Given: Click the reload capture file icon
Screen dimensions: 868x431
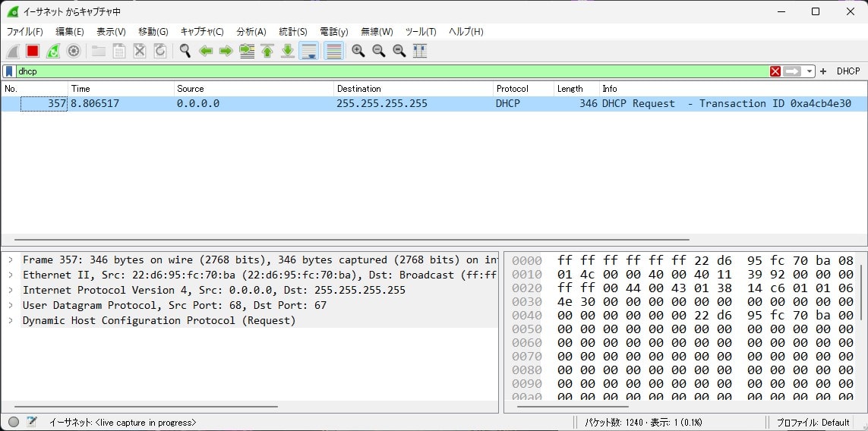Looking at the screenshot, I should 160,52.
